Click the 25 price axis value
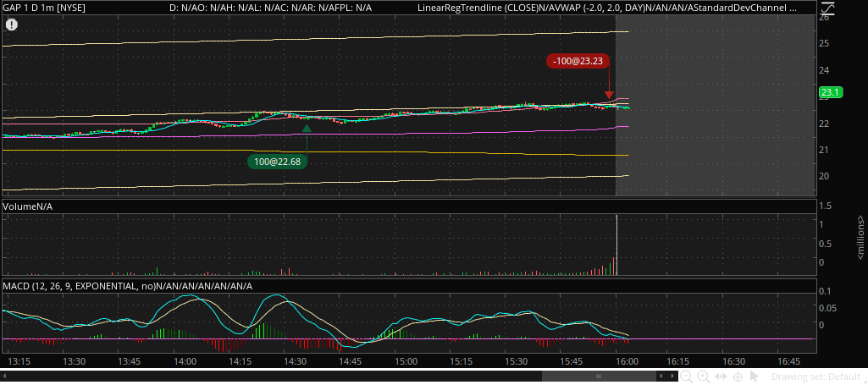868x385 pixels. coord(824,43)
